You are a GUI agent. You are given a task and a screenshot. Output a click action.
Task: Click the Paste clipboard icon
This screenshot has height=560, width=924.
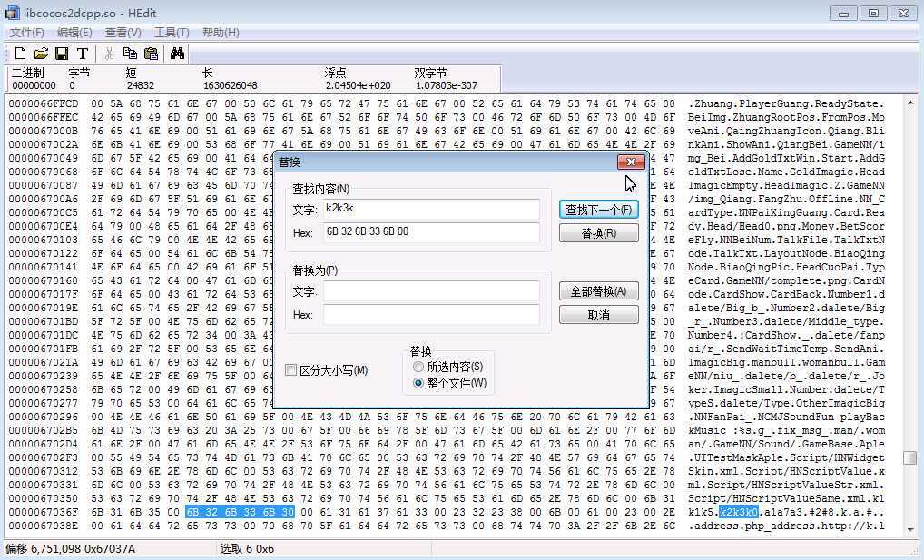pyautogui.click(x=151, y=54)
